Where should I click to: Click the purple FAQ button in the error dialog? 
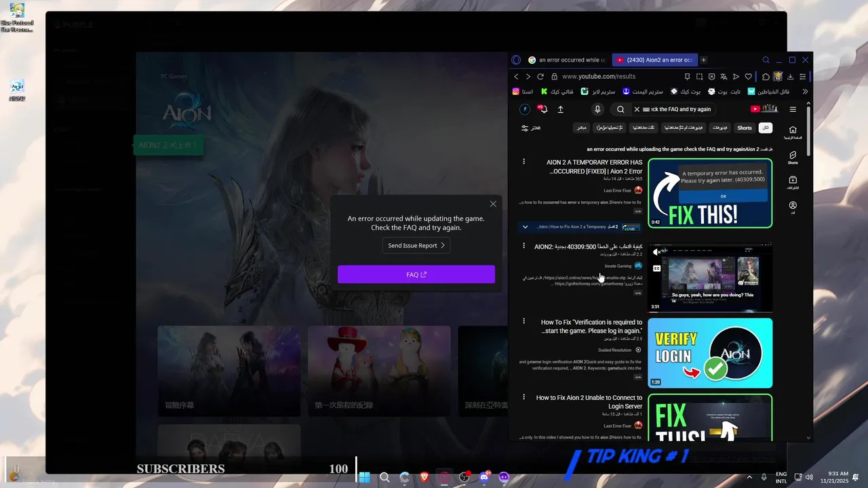coord(416,274)
